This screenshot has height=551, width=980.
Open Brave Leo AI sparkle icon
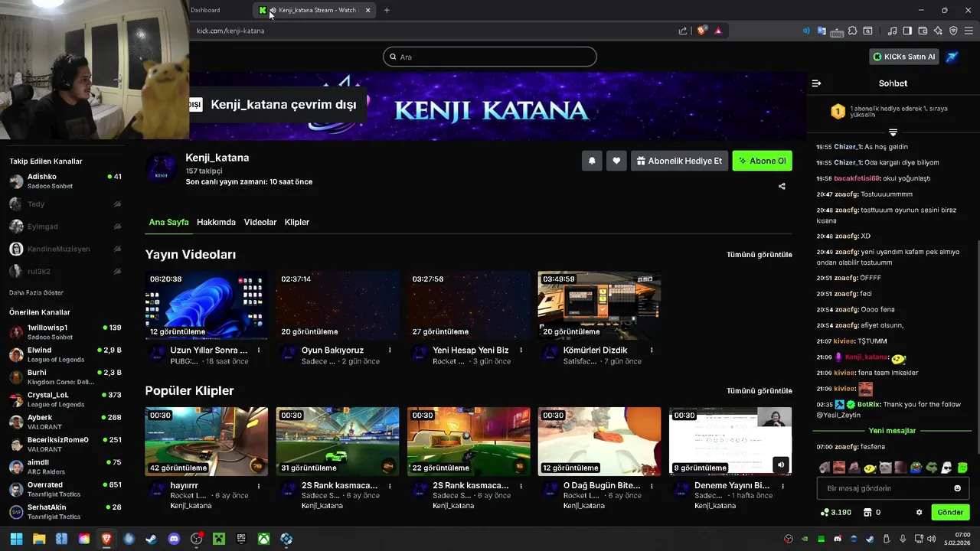[938, 31]
